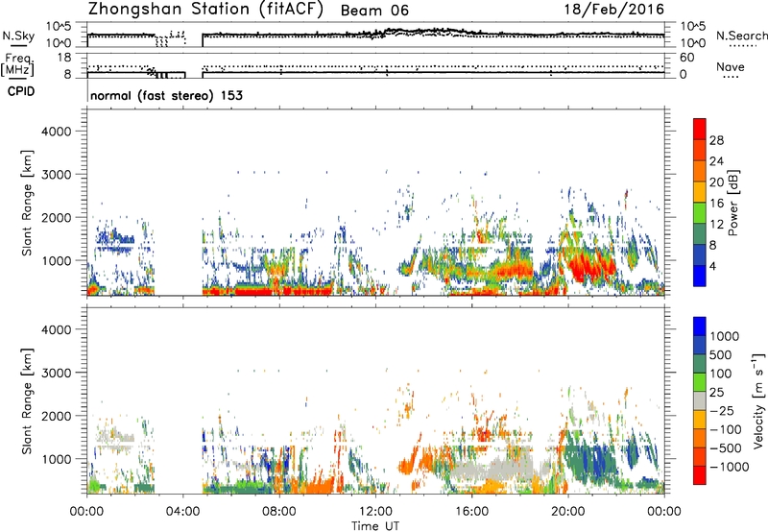Screen dimensions: 768x532
Task: Click the 'Nave' legend label
Action: 731,66
